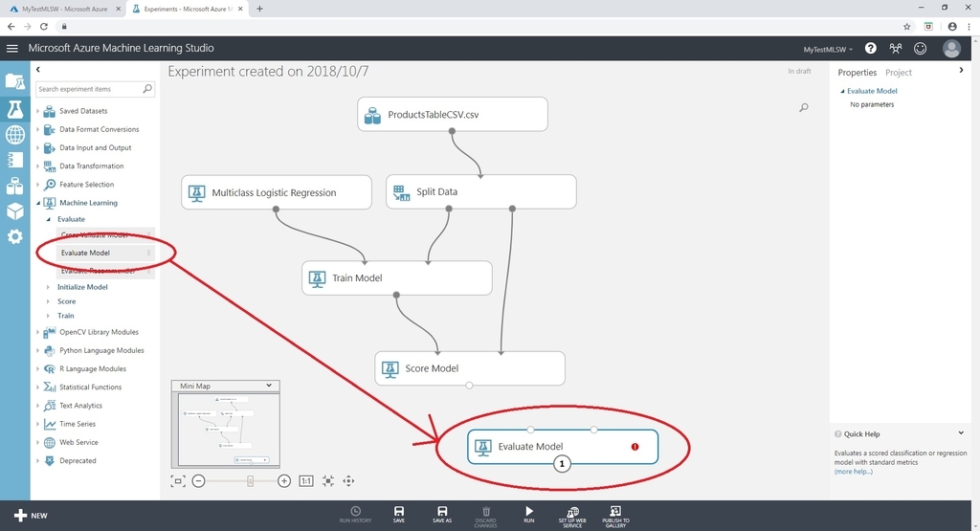Click the NEW plus button
Image resolution: width=980 pixels, height=531 pixels.
(x=30, y=516)
